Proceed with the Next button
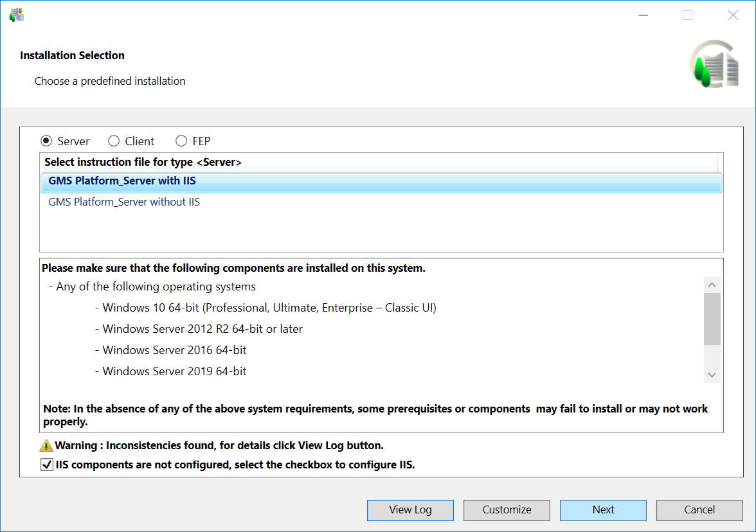Viewport: 756px width, 532px height. click(603, 510)
